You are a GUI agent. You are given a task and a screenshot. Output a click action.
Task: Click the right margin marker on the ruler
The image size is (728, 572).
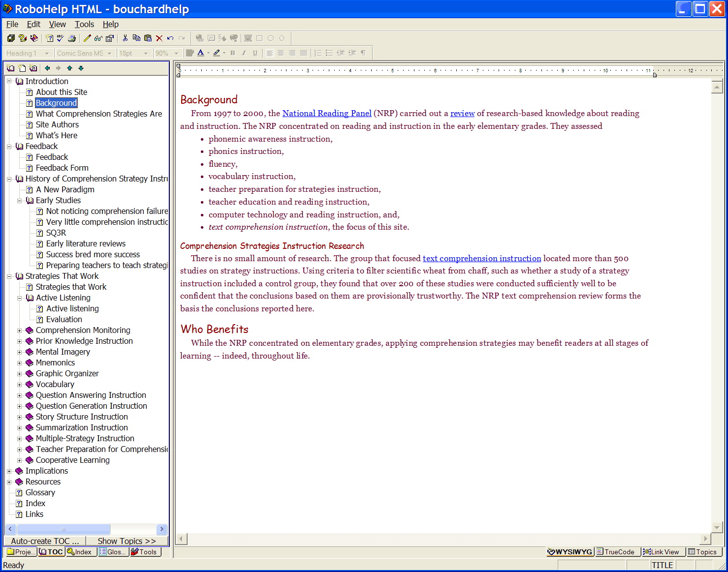655,75
